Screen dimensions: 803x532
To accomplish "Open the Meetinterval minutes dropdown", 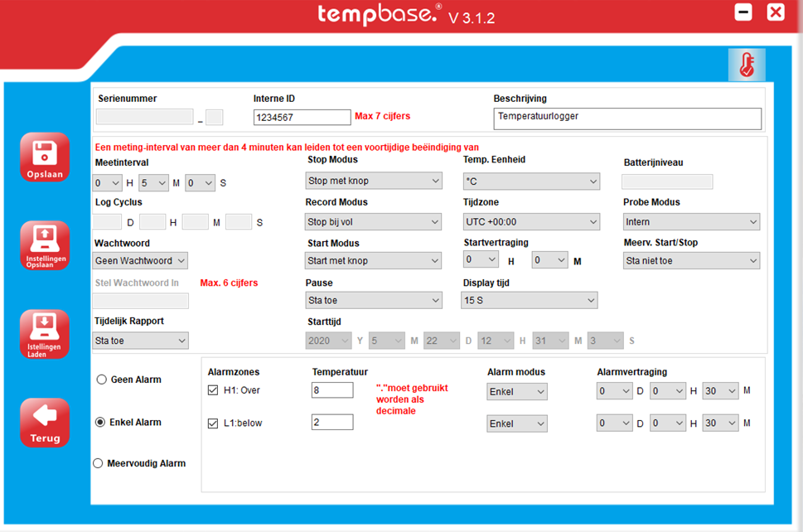I will 153,183.
